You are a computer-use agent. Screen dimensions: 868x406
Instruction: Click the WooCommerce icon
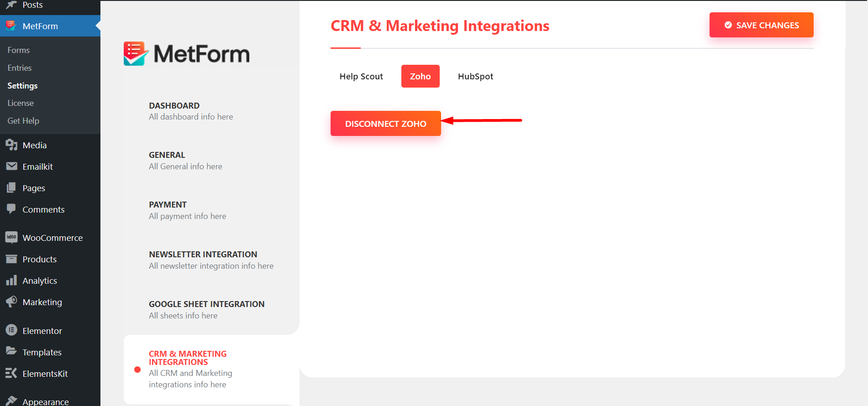[x=11, y=237]
